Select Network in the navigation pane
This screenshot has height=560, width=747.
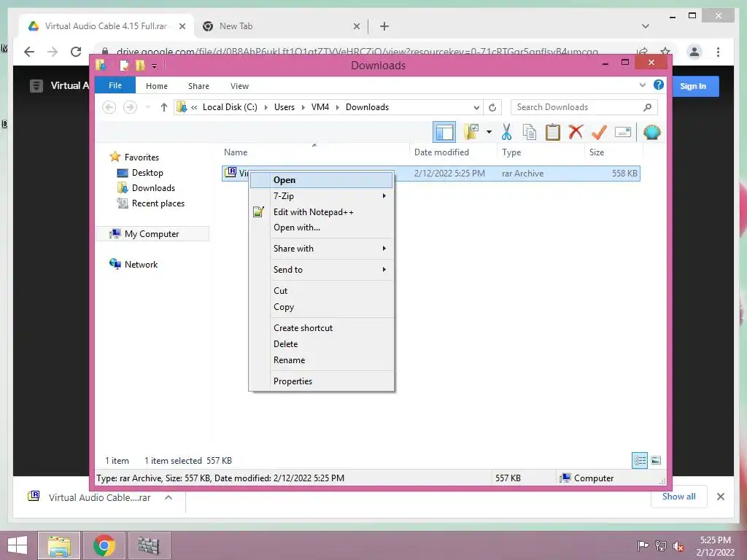click(134, 264)
